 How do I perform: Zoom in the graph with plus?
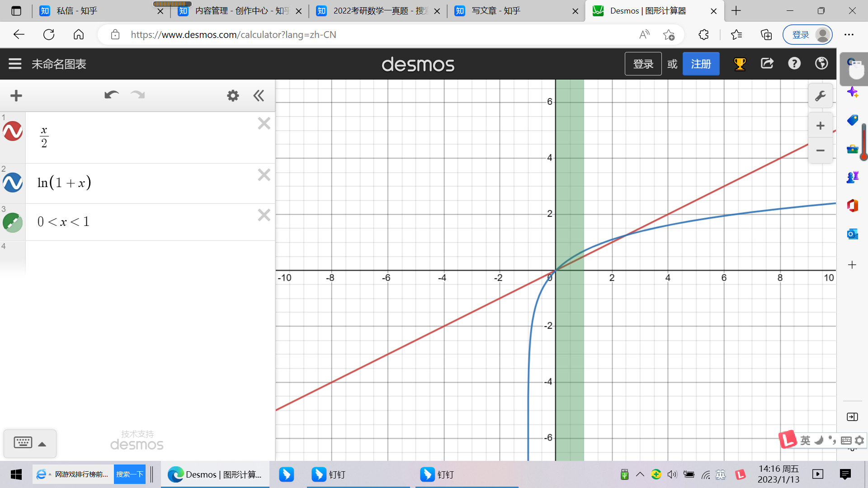coord(820,126)
